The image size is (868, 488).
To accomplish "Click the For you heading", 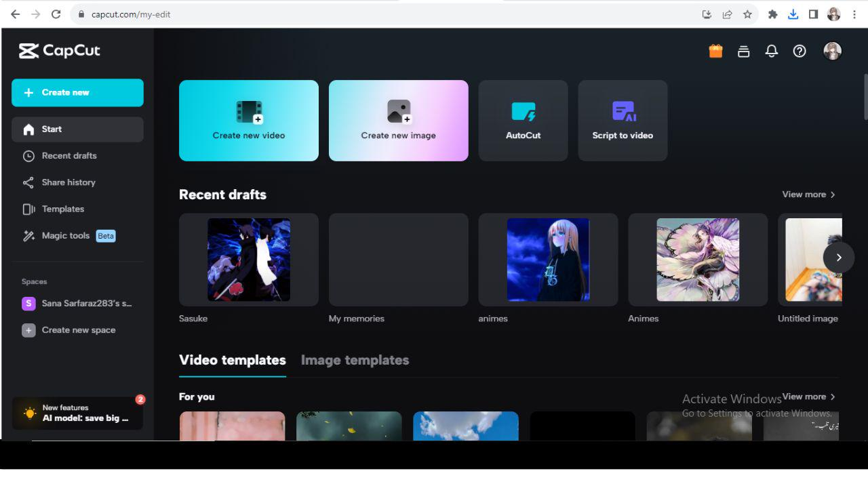I will coord(197,397).
